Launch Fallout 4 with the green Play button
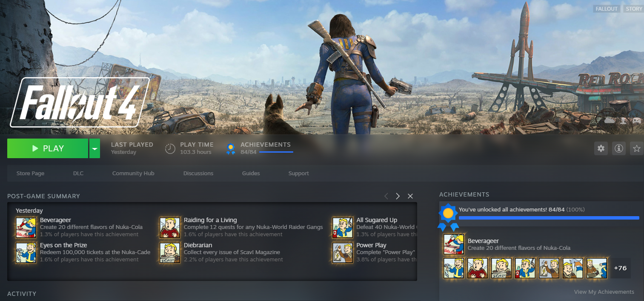 pos(48,148)
